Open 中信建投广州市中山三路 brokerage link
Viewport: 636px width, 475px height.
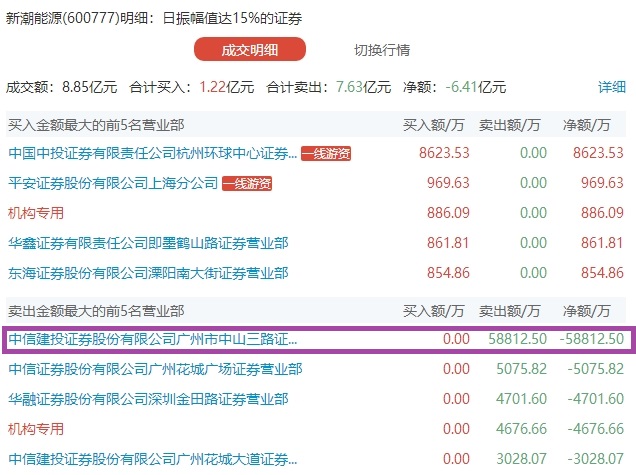(x=152, y=339)
